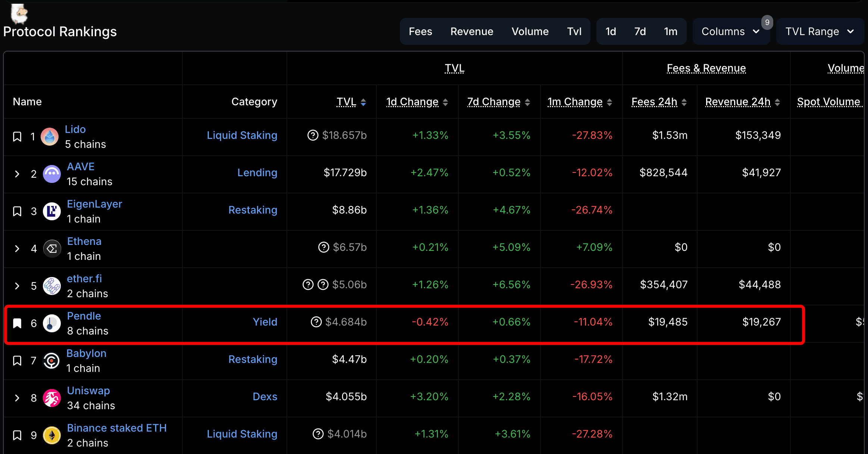Image resolution: width=868 pixels, height=454 pixels.
Task: Select the Tvl filter tab
Action: point(574,31)
